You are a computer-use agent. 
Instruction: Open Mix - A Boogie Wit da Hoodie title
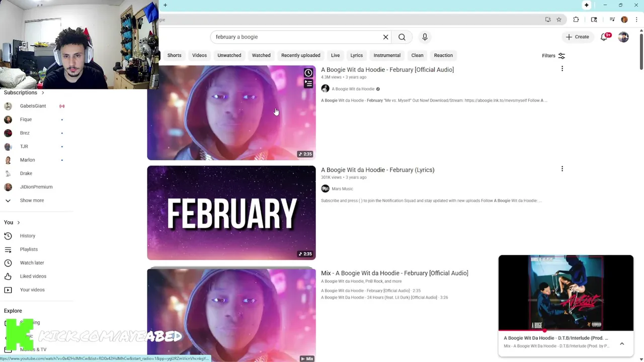pyautogui.click(x=394, y=273)
